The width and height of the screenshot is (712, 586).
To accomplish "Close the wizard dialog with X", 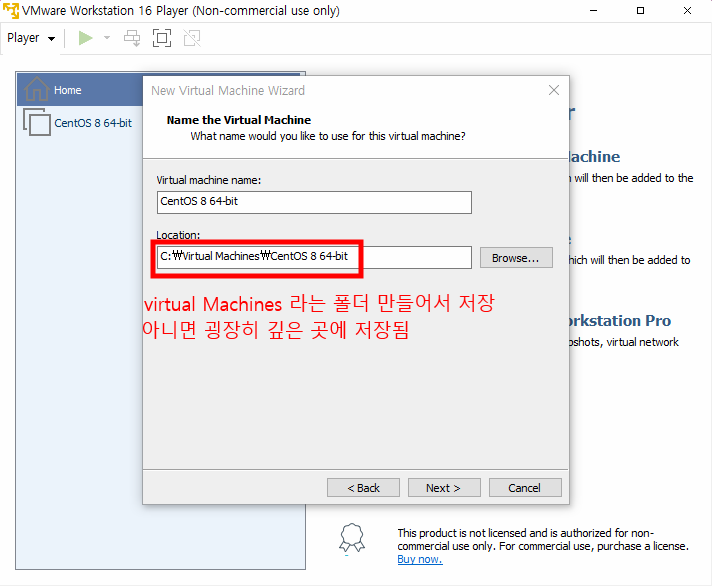I will click(x=554, y=90).
